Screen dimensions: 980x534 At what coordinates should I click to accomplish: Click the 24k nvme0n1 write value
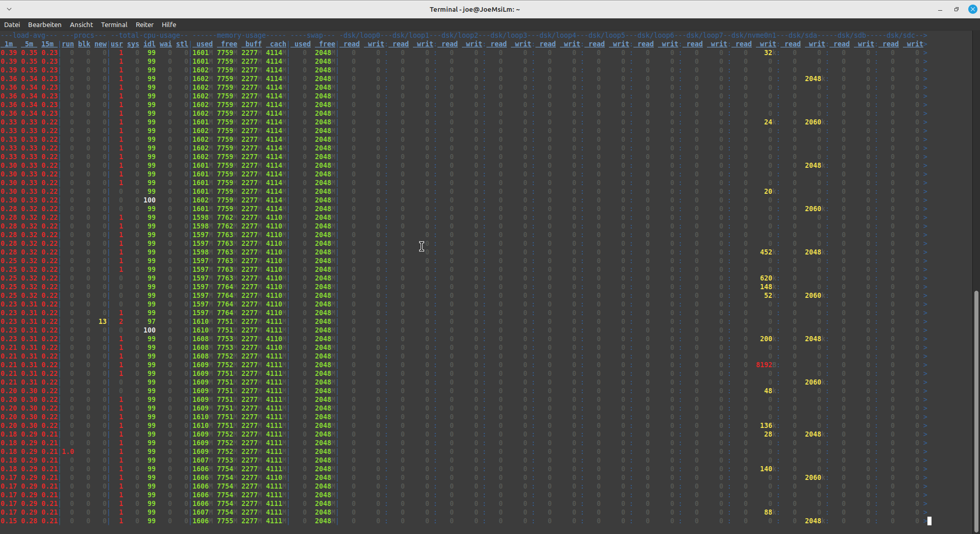[770, 122]
